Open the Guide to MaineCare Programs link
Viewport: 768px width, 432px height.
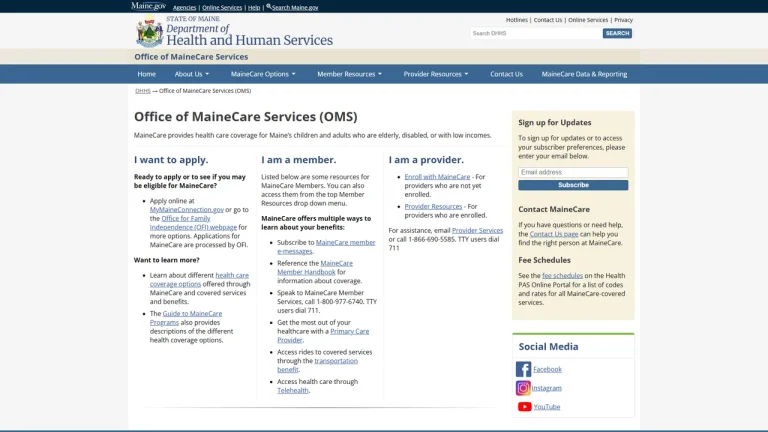(x=186, y=318)
